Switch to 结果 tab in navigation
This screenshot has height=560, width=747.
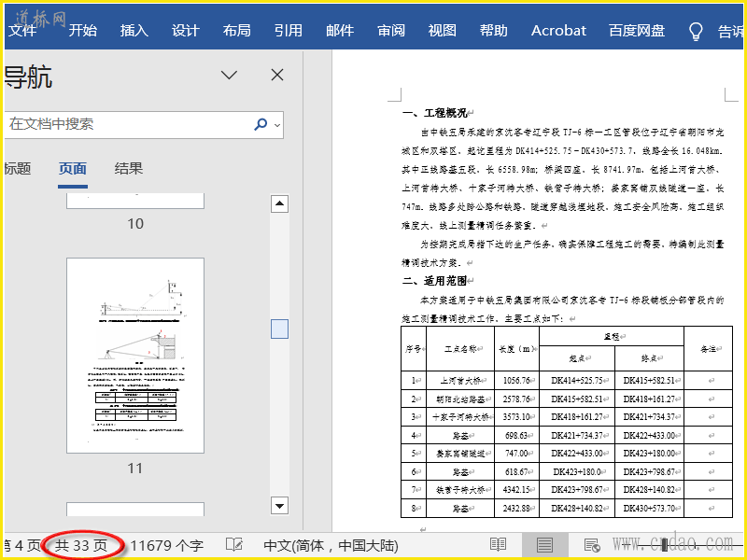129,169
